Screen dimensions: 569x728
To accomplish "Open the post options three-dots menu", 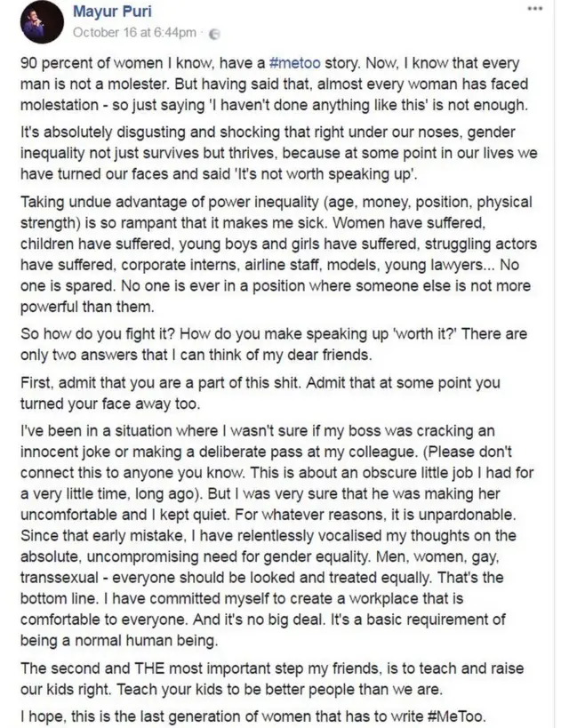I will [534, 8].
